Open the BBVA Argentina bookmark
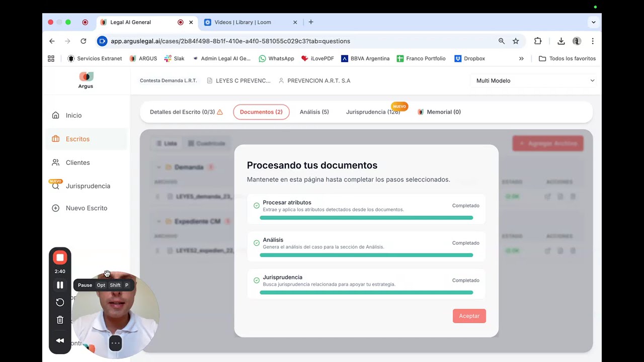This screenshot has height=362, width=644. 365,59
